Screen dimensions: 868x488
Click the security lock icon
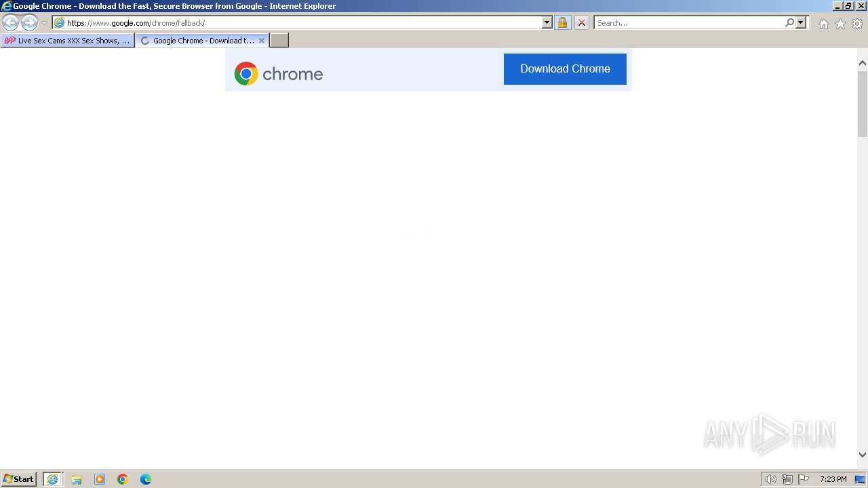pos(562,22)
